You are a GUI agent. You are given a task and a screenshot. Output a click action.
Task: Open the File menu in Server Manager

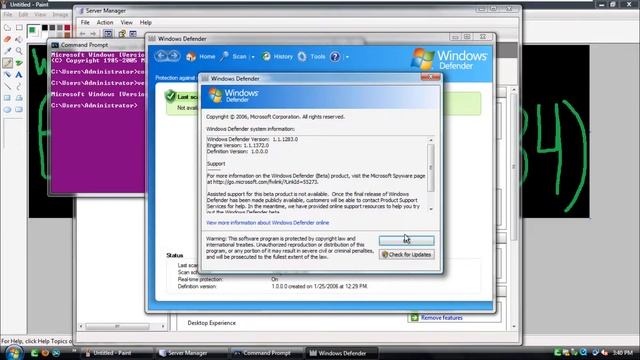pyautogui.click(x=85, y=22)
